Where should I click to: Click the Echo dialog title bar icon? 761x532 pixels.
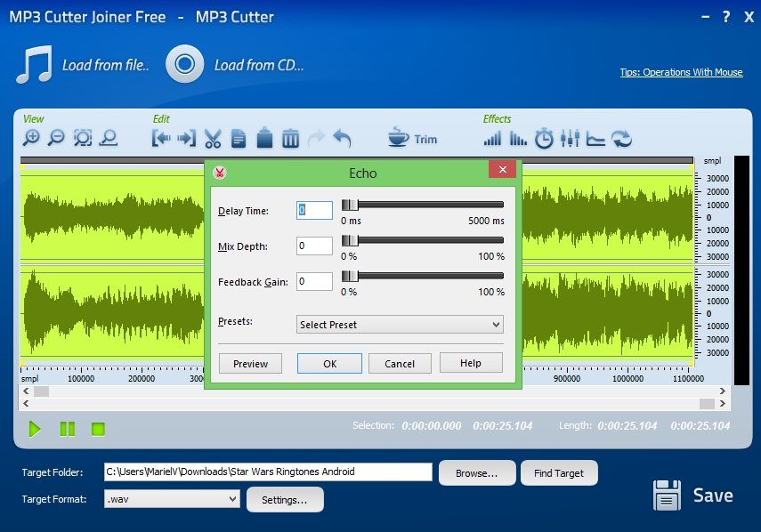[219, 173]
